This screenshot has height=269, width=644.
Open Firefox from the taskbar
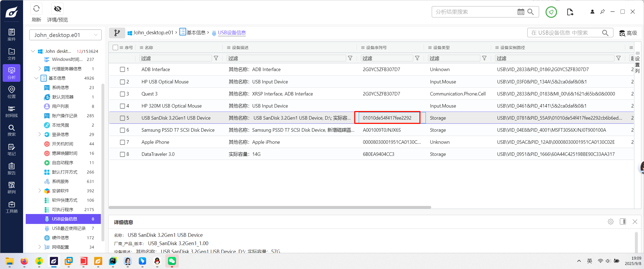click(x=24, y=261)
